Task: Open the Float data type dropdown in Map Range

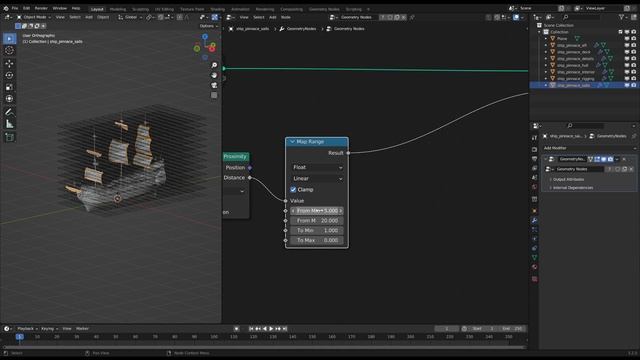Action: tap(317, 167)
